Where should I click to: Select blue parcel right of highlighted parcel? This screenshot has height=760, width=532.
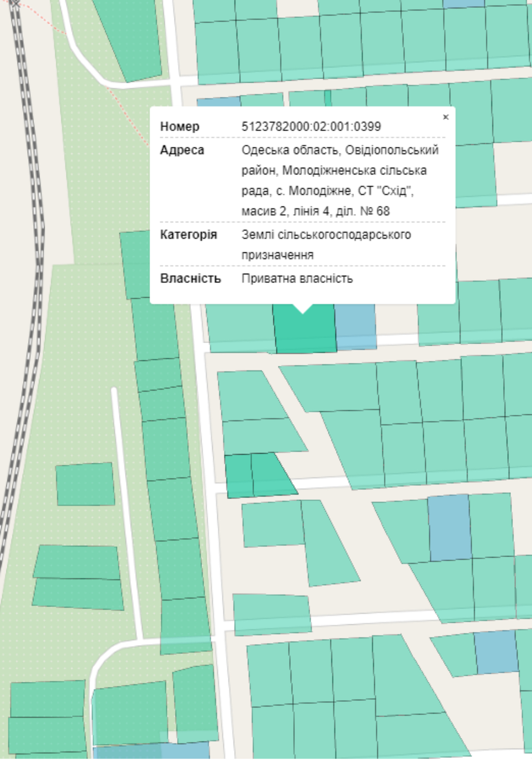[356, 327]
